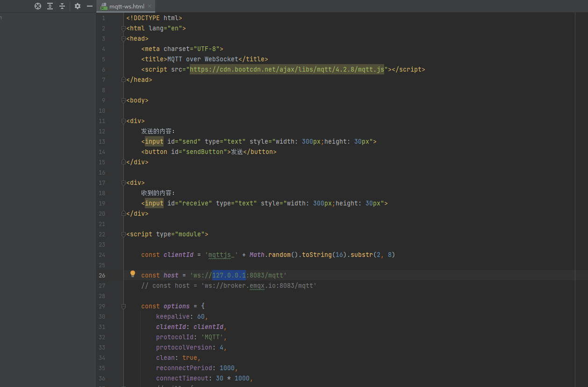Click the 'mqttjs_' string literal

pos(222,255)
